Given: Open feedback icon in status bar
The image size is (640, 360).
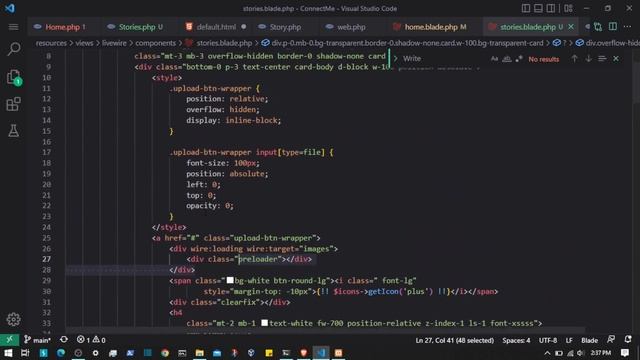Looking at the screenshot, I should (x=611, y=340).
